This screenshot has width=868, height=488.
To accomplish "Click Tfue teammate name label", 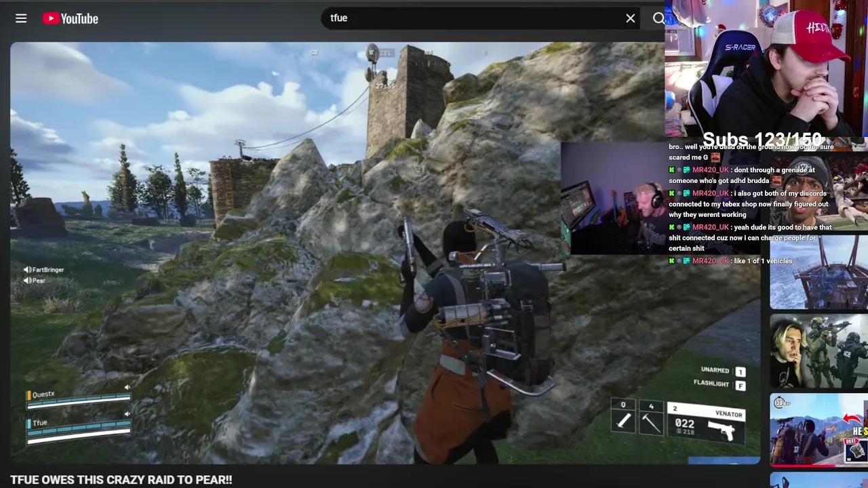I will [40, 423].
